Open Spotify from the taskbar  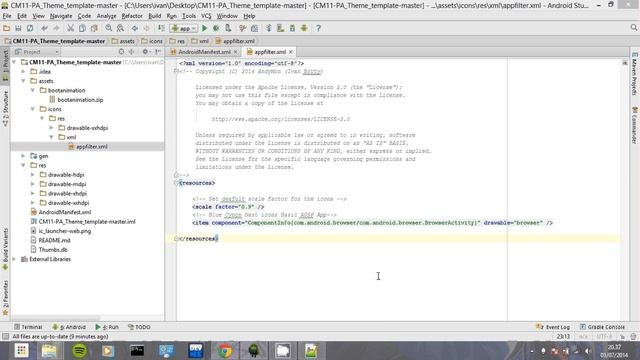point(79,351)
